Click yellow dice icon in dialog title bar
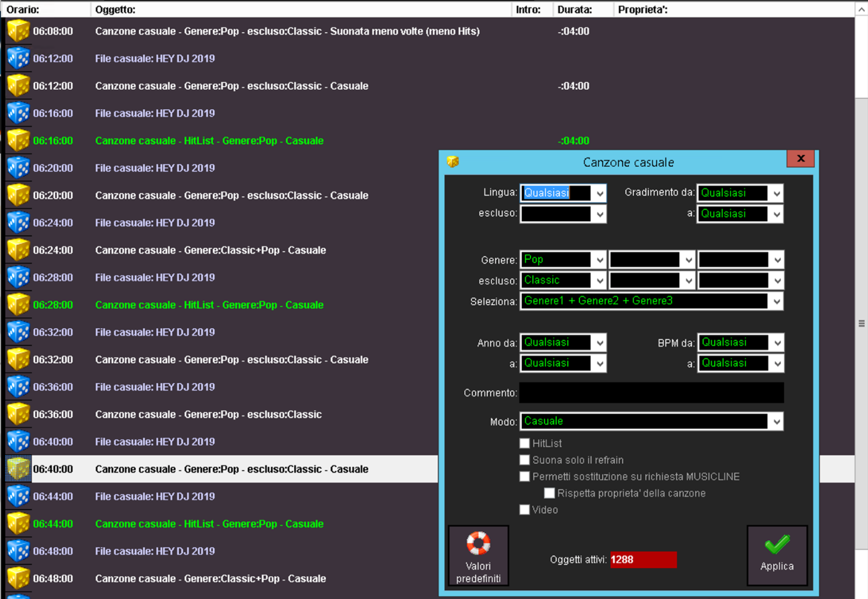The height and width of the screenshot is (599, 868). [453, 162]
